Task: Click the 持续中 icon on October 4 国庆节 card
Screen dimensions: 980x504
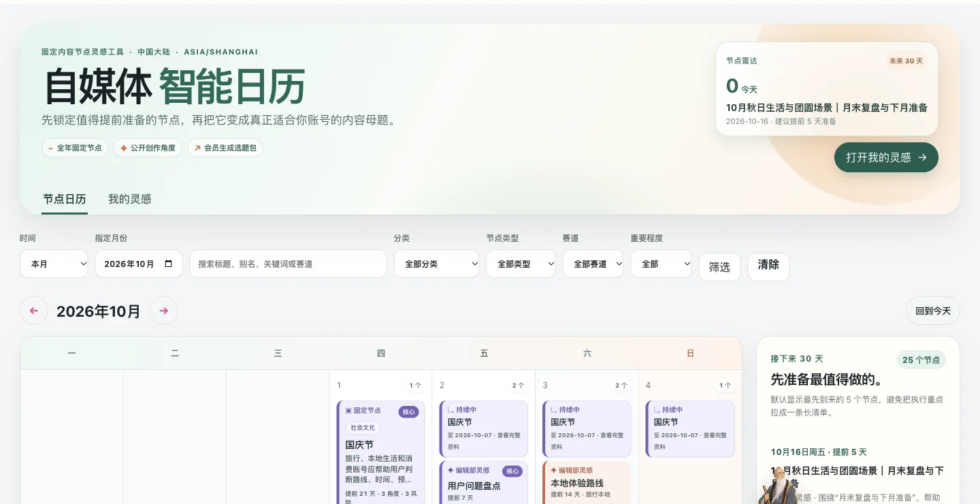Action: click(657, 410)
